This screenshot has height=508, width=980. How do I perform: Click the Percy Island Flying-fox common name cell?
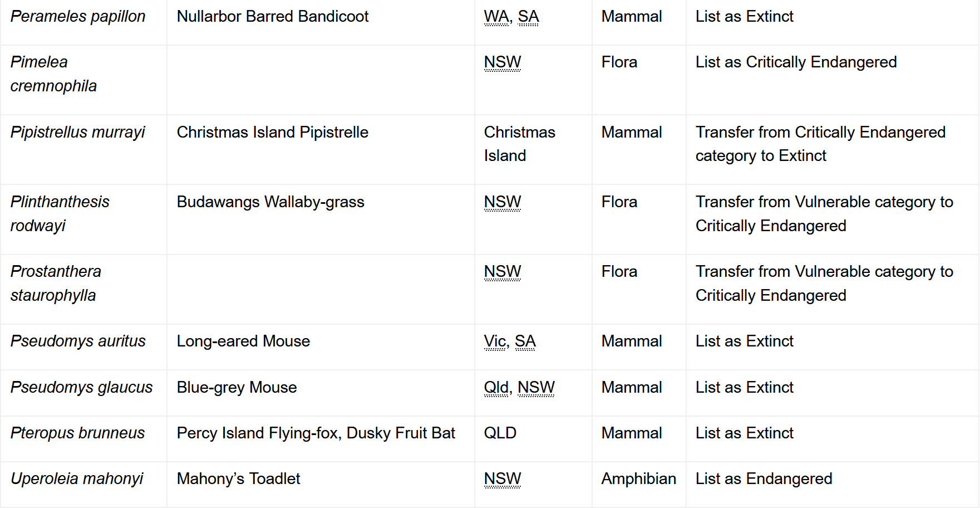316,433
